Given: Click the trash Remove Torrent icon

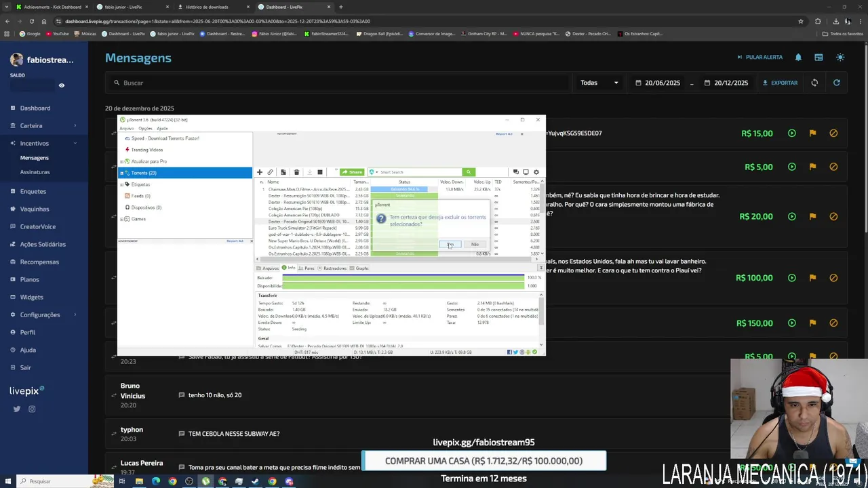Looking at the screenshot, I should pos(296,172).
